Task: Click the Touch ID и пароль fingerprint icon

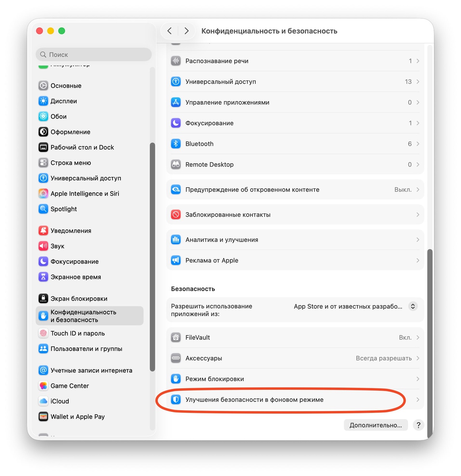Action: tap(43, 333)
